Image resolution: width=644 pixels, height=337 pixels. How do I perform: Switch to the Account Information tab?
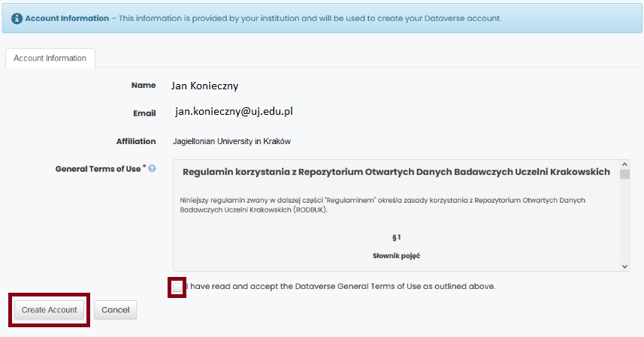[50, 59]
